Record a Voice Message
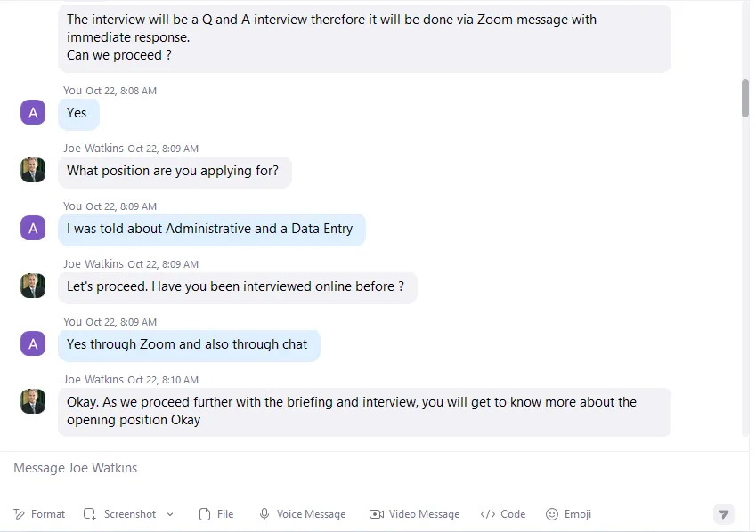The height and width of the screenshot is (532, 756). click(302, 514)
